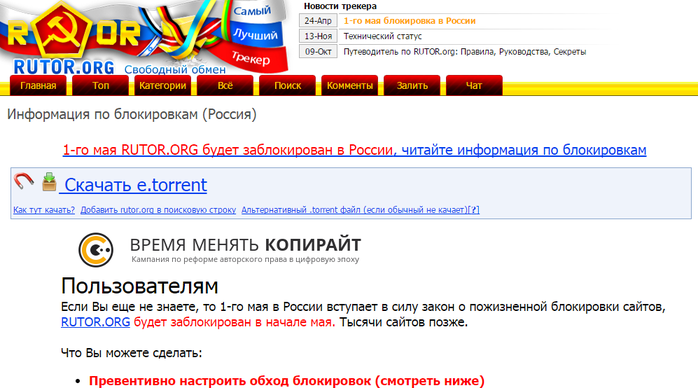
Task: Open the Комменты tab
Action: pos(349,85)
